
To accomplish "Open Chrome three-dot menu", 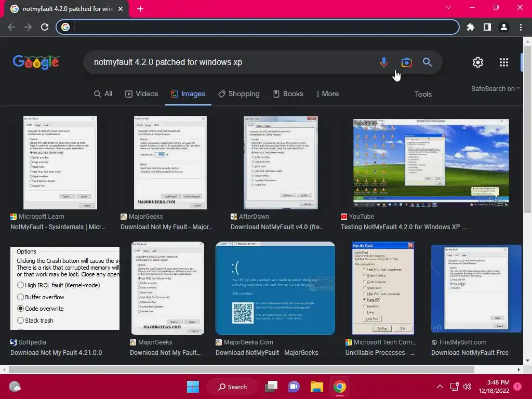I will (521, 27).
